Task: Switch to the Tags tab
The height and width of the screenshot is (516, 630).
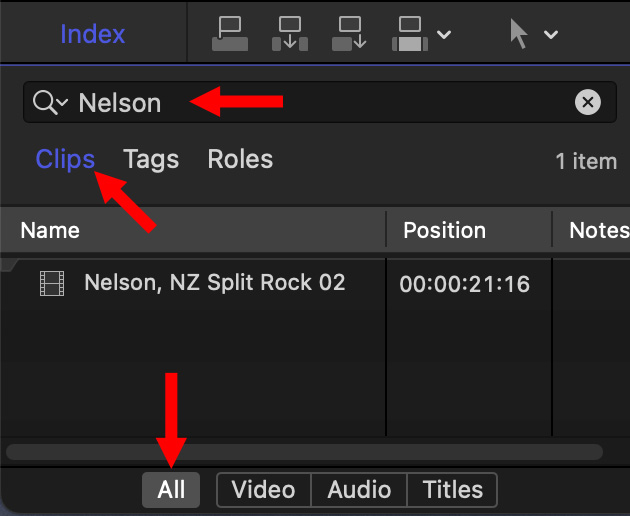Action: (151, 160)
